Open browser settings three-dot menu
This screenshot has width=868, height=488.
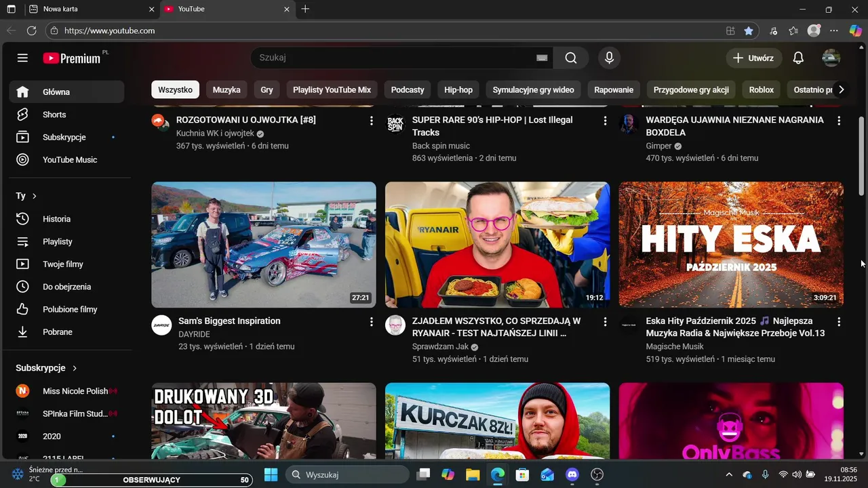point(834,30)
